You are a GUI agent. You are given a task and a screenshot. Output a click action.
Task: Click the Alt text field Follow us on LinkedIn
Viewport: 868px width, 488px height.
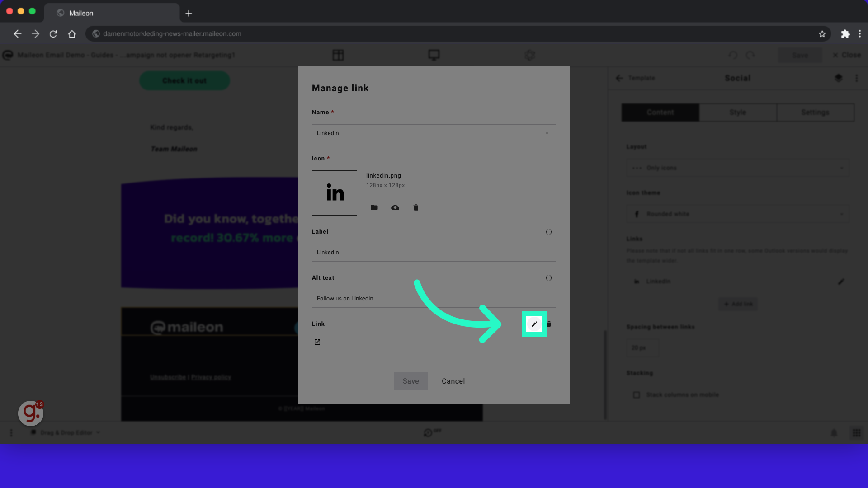434,299
